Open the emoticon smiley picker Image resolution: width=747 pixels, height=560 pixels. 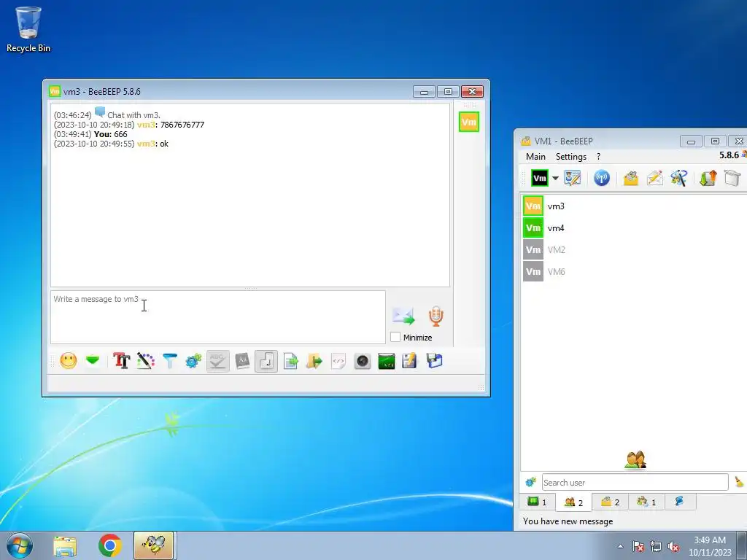pyautogui.click(x=69, y=361)
